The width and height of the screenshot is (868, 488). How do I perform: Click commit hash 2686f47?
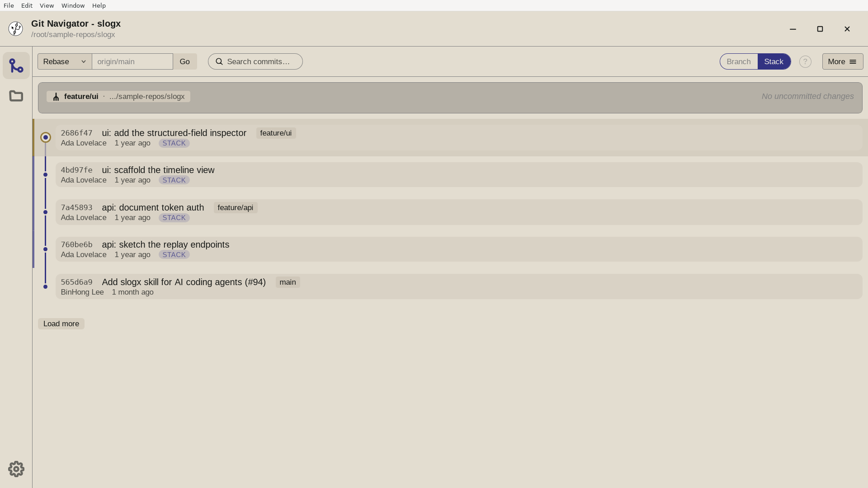(76, 133)
